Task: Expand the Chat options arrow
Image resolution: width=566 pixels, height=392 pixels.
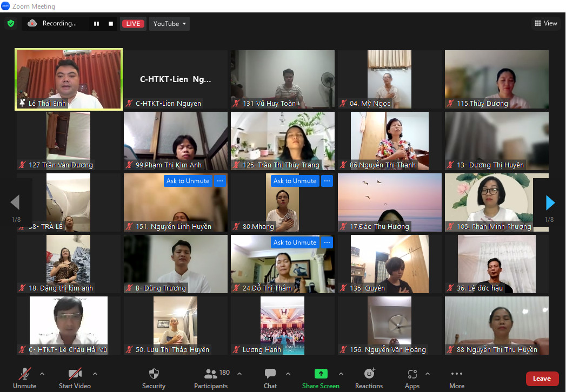Action: pos(288,374)
